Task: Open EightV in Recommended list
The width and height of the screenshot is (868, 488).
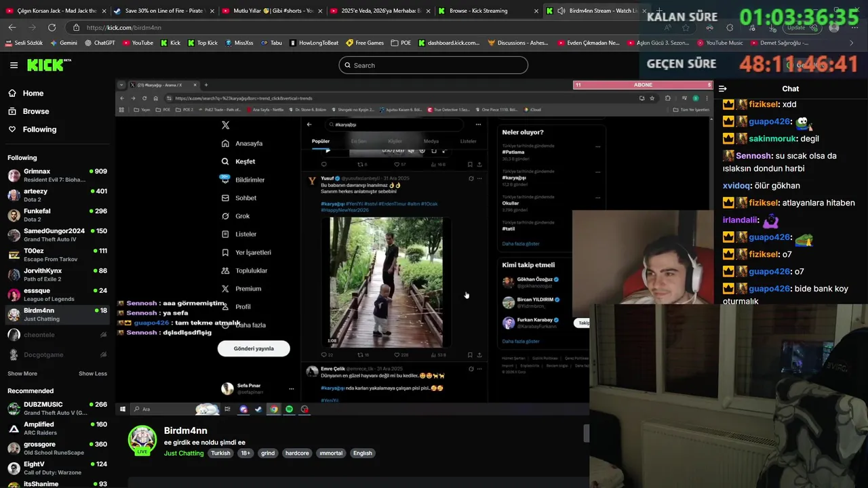Action: 57,468
